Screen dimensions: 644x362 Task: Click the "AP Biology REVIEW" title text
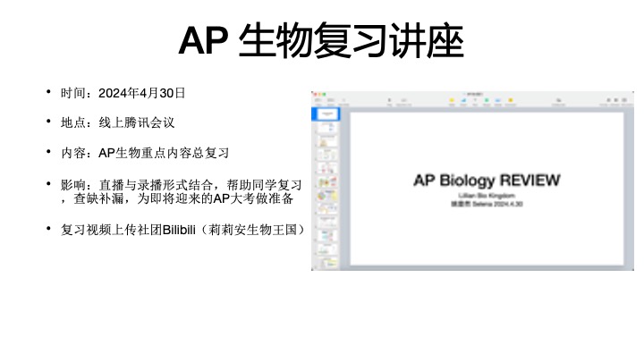tap(487, 181)
